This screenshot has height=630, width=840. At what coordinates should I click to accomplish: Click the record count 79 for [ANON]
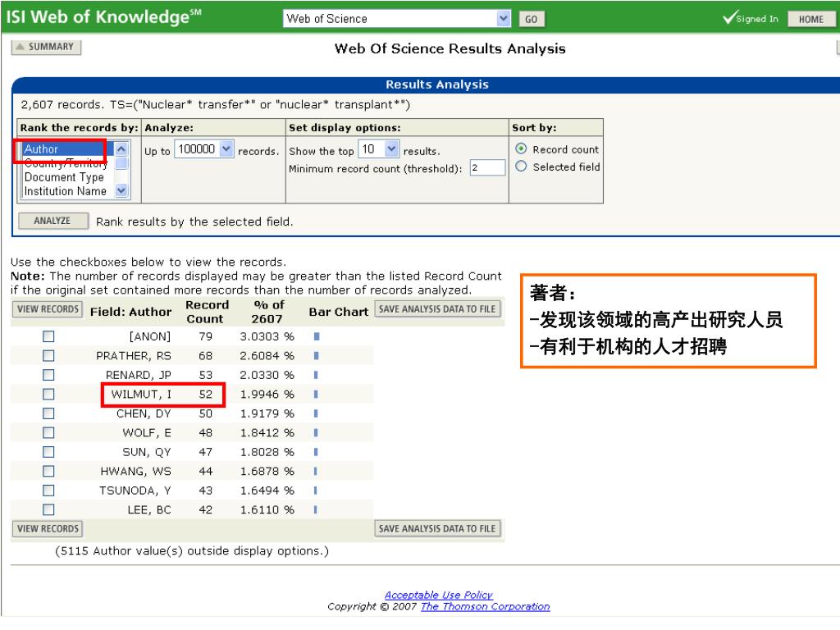click(205, 336)
